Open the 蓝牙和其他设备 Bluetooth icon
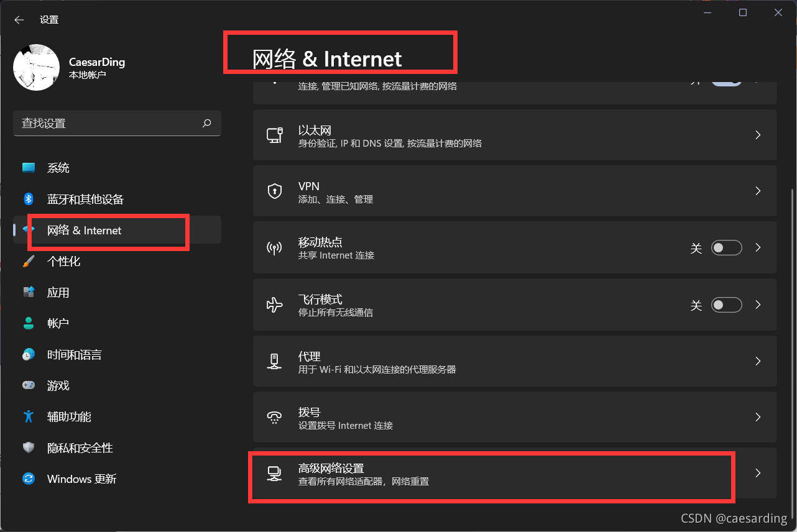The width and height of the screenshot is (797, 532). [29, 199]
